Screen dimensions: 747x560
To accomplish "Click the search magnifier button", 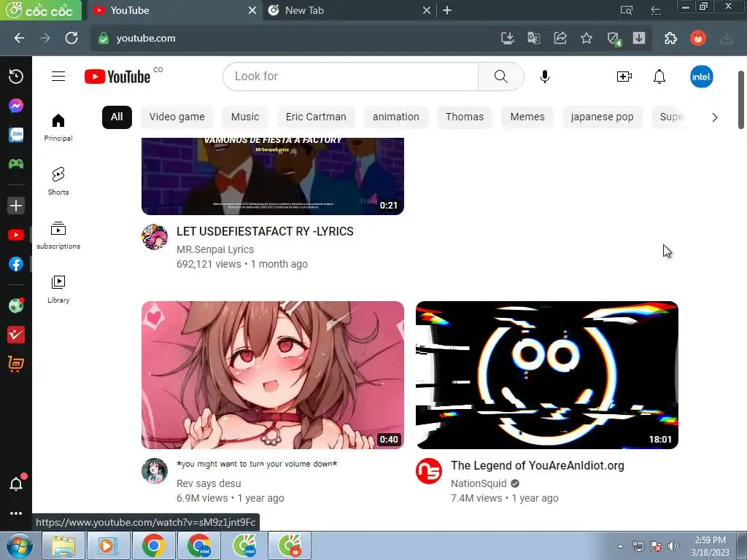I will tap(500, 76).
